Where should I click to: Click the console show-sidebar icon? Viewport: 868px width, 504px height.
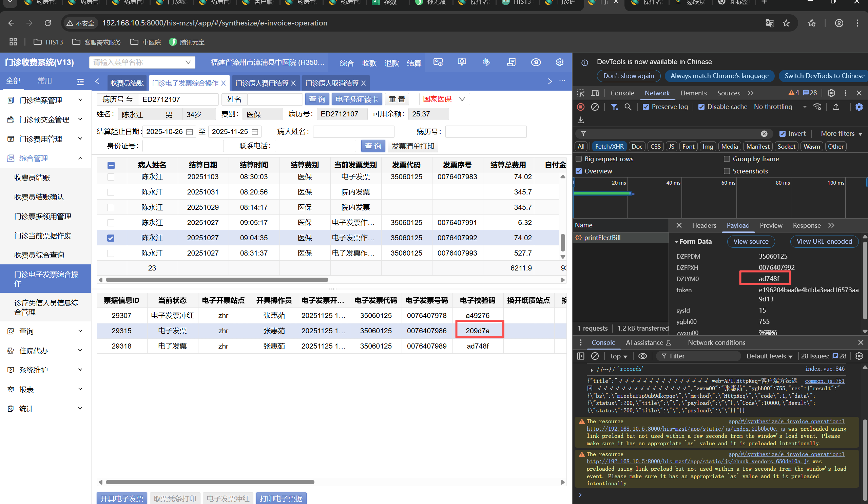click(x=581, y=356)
